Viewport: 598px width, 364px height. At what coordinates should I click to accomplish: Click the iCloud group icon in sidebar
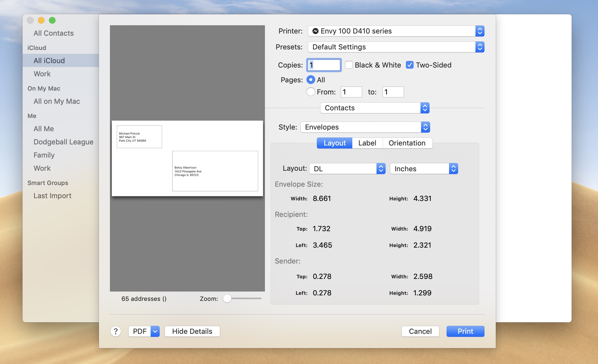[x=36, y=47]
